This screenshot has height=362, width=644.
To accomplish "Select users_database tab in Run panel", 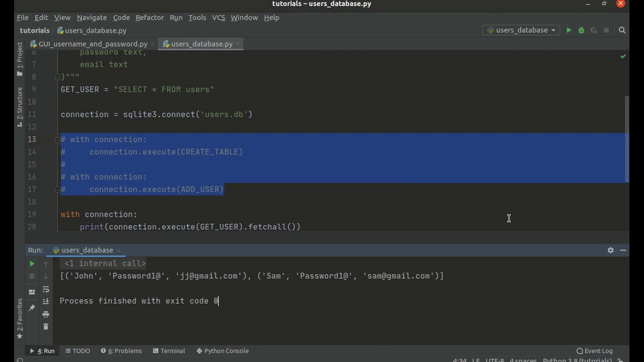I will click(87, 250).
